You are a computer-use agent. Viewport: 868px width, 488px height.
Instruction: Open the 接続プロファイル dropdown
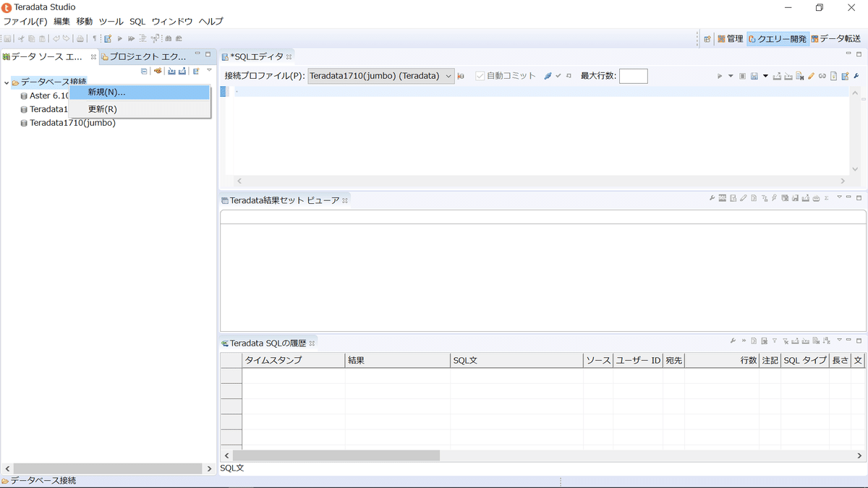point(381,76)
